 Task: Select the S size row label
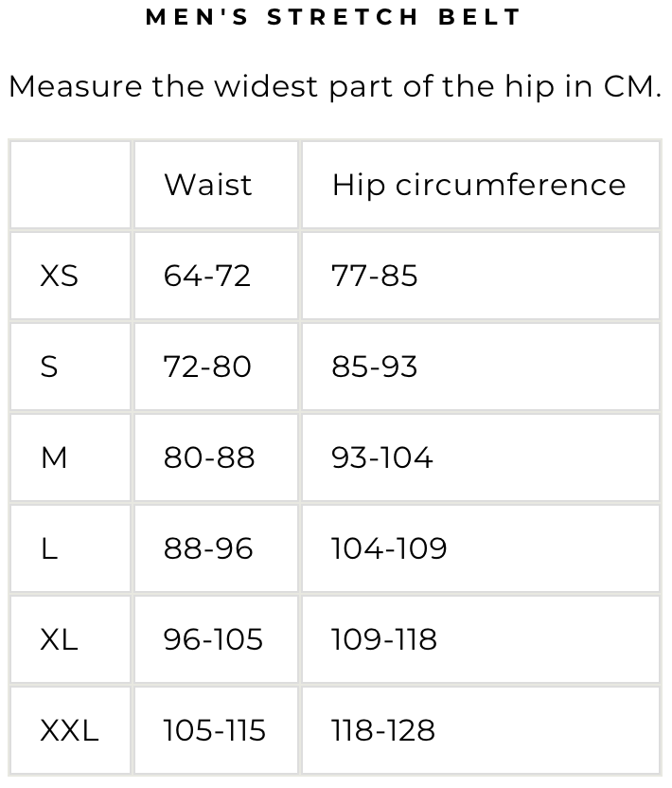(49, 367)
